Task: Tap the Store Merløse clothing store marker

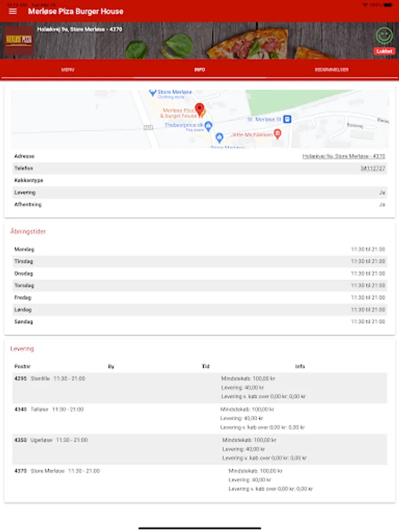Action: click(x=153, y=92)
